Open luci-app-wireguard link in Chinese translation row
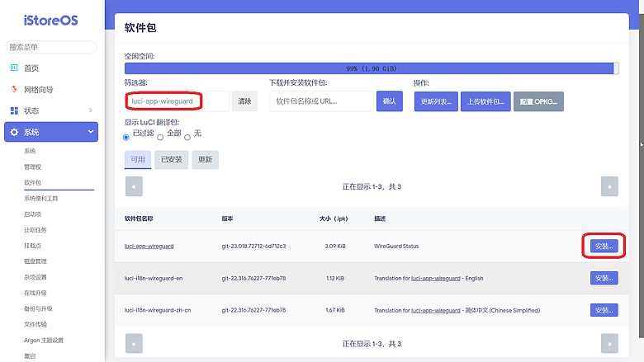This screenshot has width=644, height=362. pyautogui.click(x=436, y=310)
